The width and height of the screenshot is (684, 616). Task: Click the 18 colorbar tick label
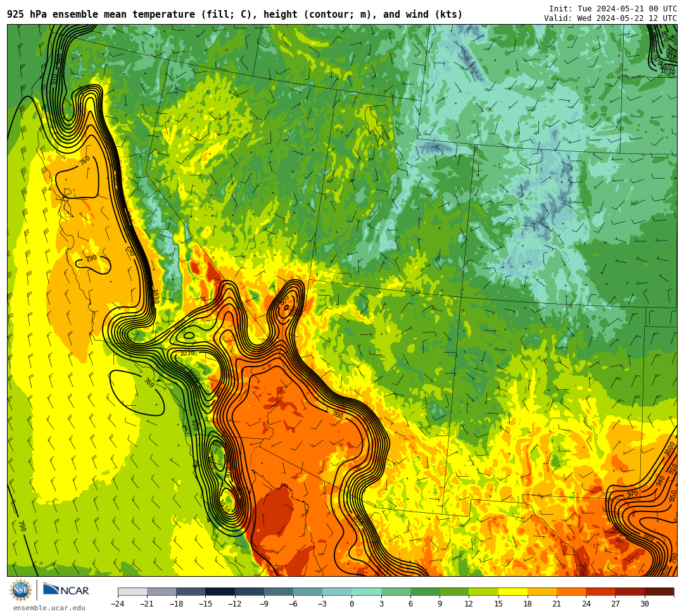(x=528, y=604)
